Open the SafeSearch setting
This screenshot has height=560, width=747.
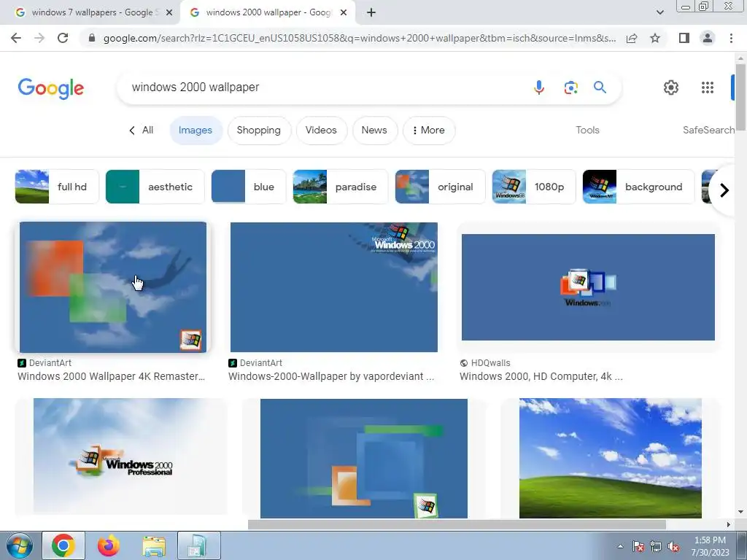(708, 130)
